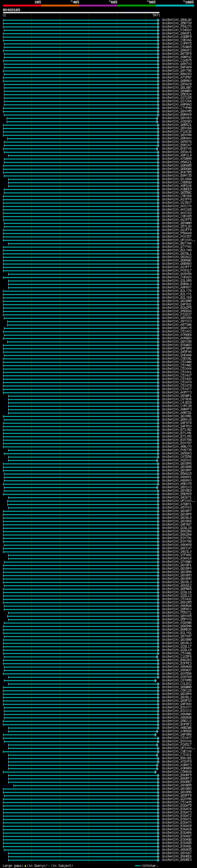Open hit UniRef100_P32636

pos(176,131)
